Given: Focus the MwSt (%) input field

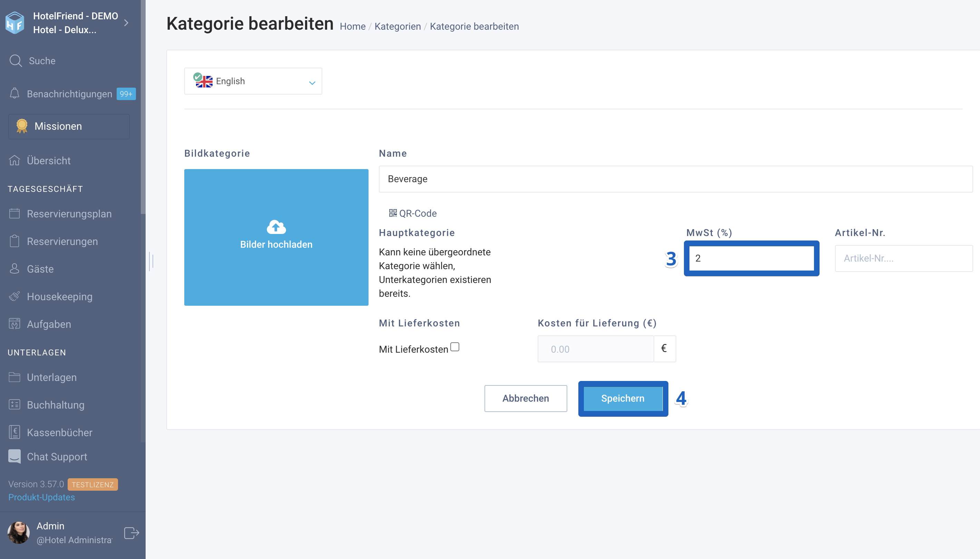Looking at the screenshot, I should pyautogui.click(x=751, y=258).
